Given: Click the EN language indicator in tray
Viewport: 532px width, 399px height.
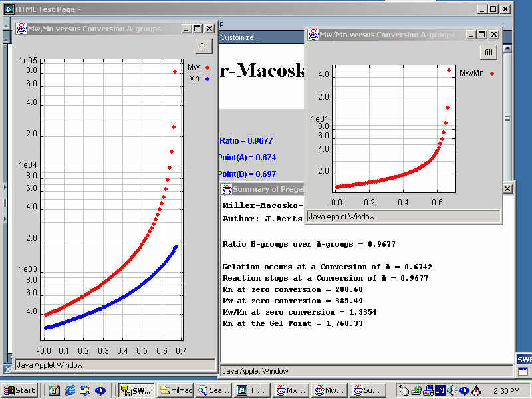Looking at the screenshot, I should [440, 390].
